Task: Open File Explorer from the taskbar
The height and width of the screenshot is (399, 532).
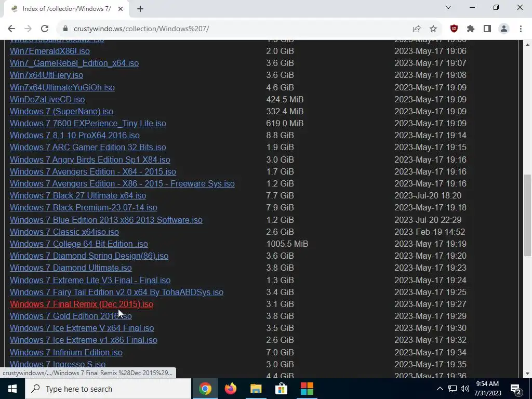Action: (256, 389)
